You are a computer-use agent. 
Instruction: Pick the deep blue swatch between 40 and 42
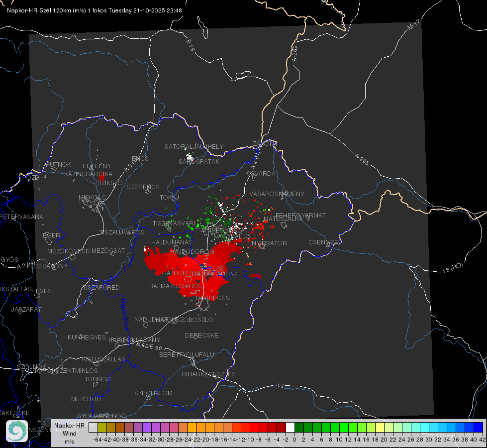479,428
